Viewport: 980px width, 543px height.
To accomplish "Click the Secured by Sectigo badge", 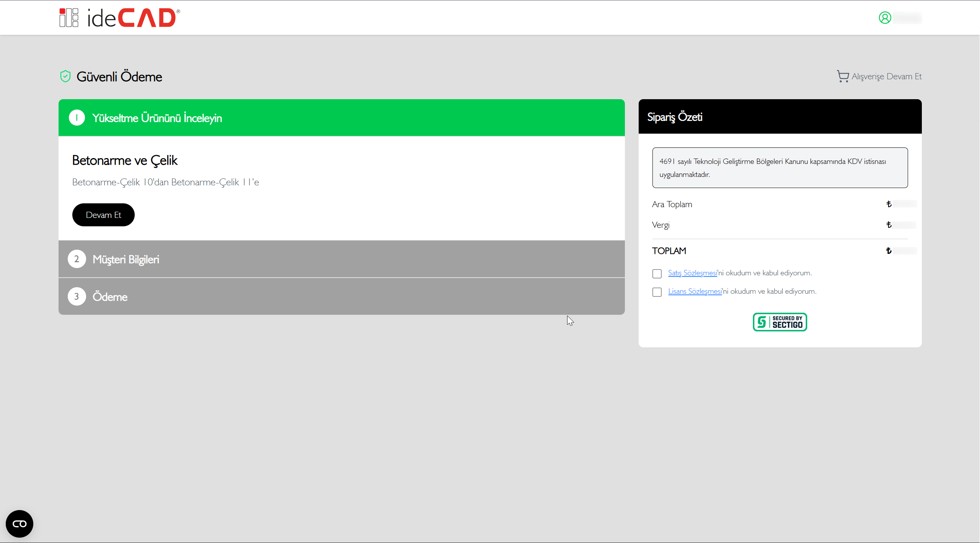I will click(x=780, y=322).
